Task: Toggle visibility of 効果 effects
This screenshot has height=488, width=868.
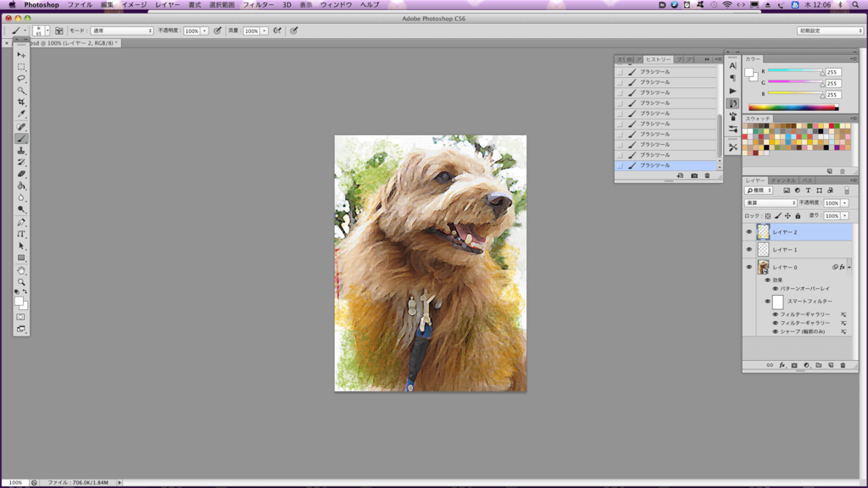Action: tap(767, 280)
